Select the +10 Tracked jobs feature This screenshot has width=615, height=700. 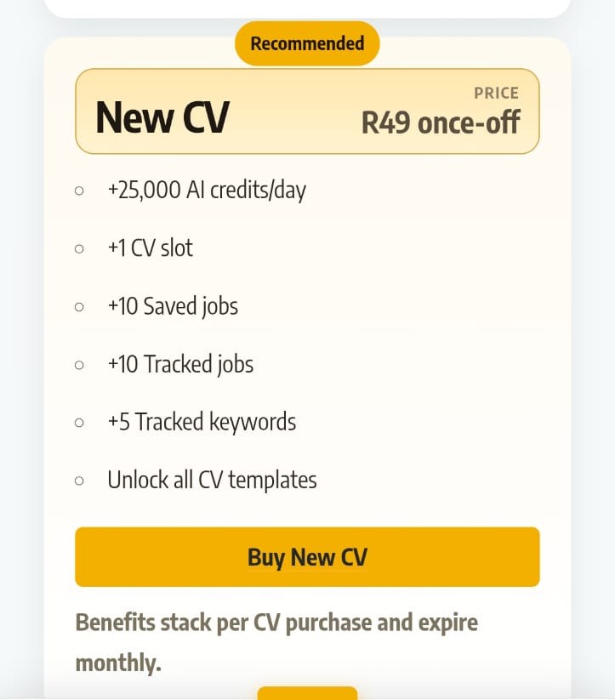click(180, 364)
